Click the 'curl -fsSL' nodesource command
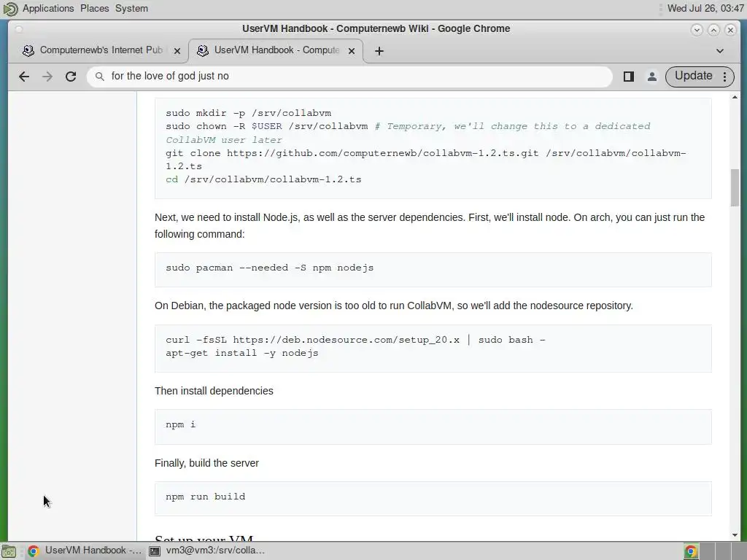This screenshot has width=747, height=560. (x=355, y=340)
